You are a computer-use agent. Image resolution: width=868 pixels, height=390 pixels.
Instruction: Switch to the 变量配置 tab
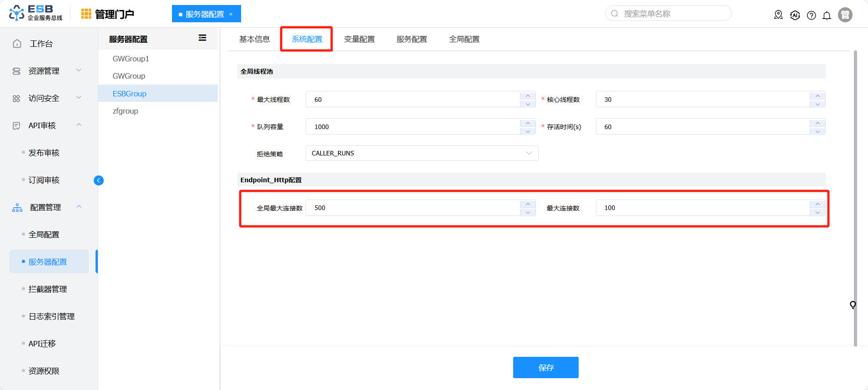(359, 39)
